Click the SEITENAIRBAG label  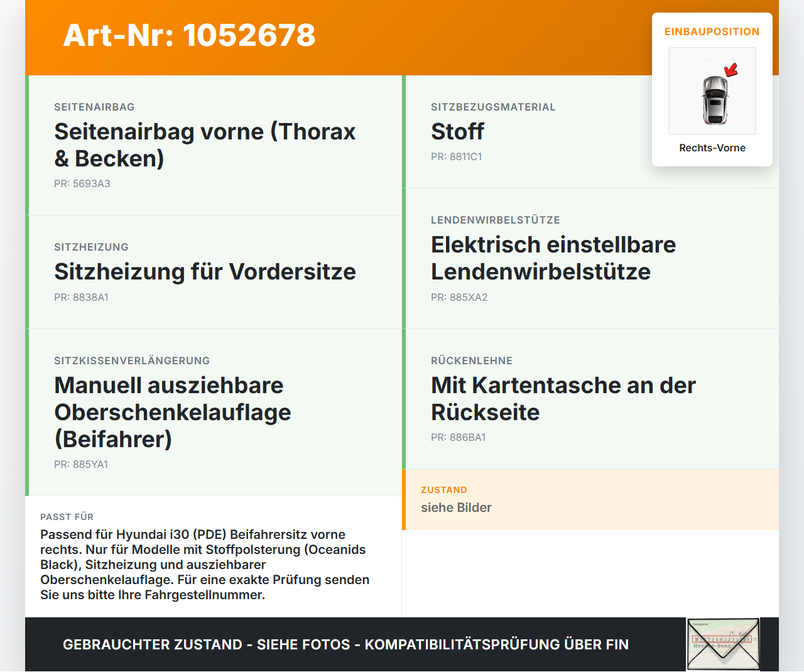[94, 107]
